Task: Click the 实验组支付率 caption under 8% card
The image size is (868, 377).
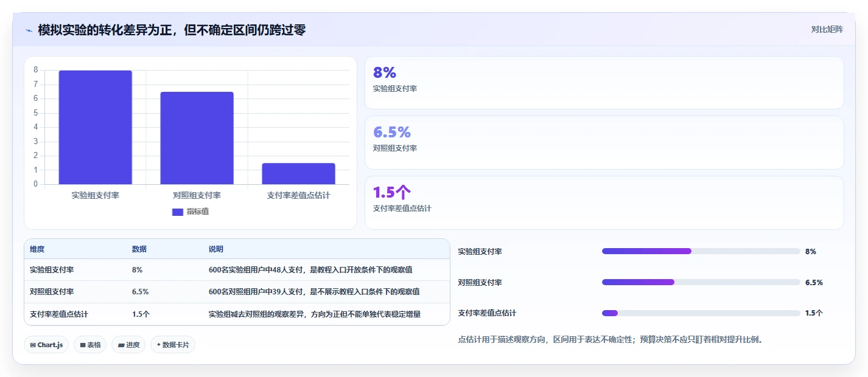Action: point(395,88)
